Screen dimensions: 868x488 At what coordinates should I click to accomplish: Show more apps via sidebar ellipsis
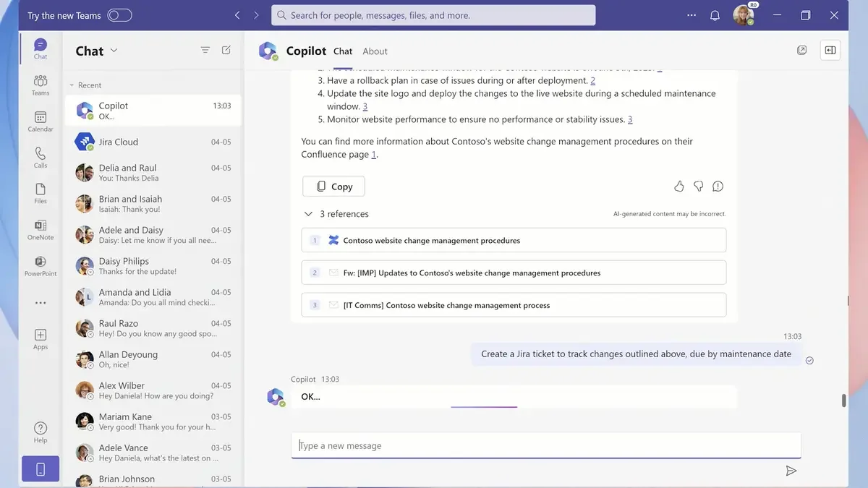click(41, 303)
